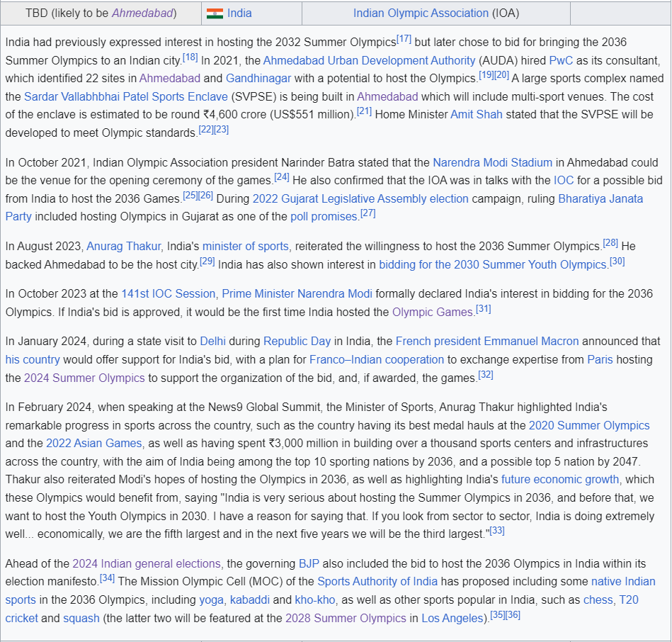Open the squash link

[81, 618]
